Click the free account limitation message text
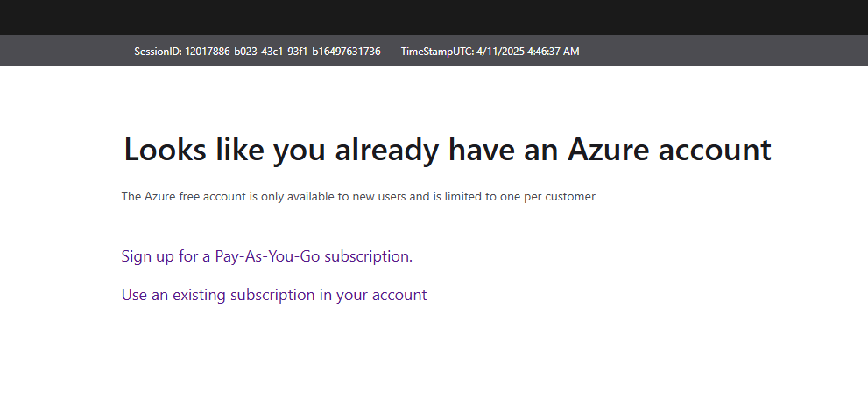The width and height of the screenshot is (868, 420). pos(358,197)
